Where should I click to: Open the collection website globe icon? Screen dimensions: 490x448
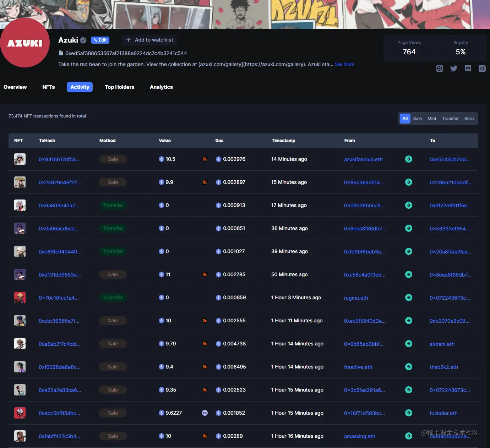pyautogui.click(x=440, y=69)
